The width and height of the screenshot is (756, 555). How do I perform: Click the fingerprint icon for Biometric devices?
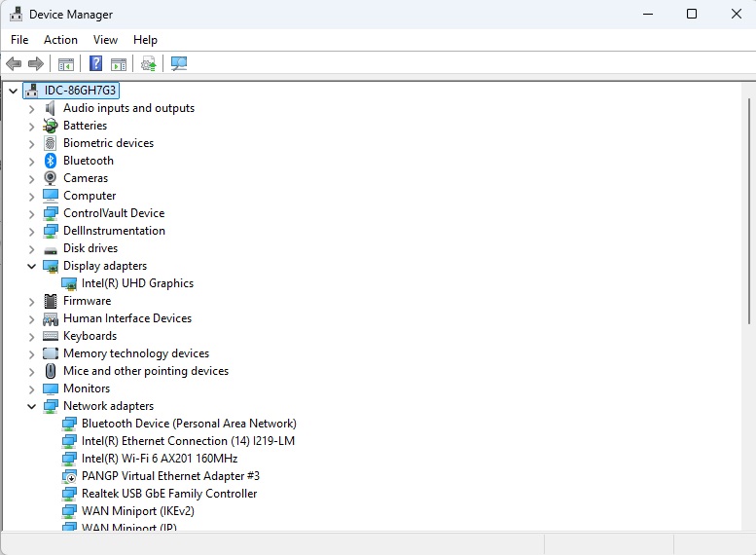tap(51, 143)
